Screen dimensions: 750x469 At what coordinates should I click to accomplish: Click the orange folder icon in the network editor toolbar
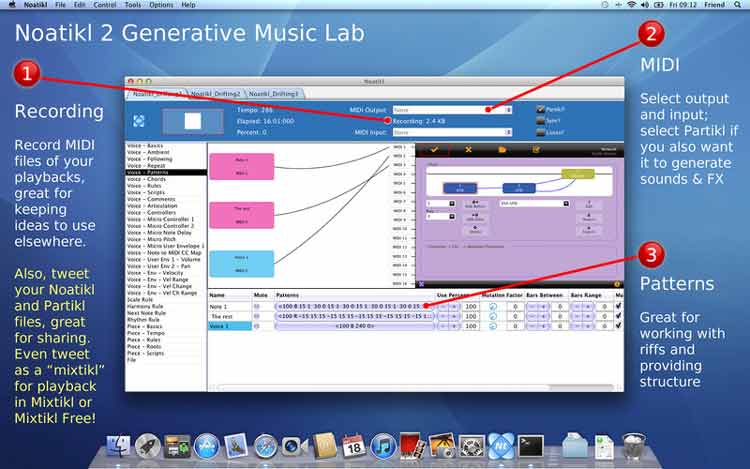tap(502, 150)
